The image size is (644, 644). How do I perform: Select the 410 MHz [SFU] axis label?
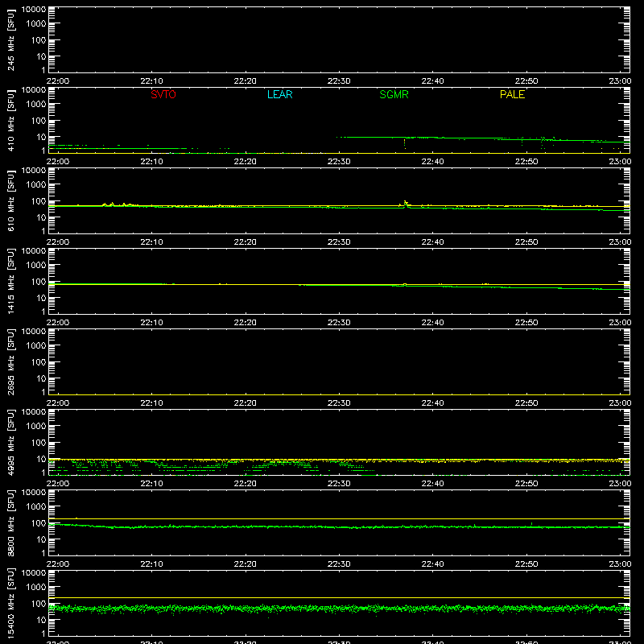click(11, 121)
